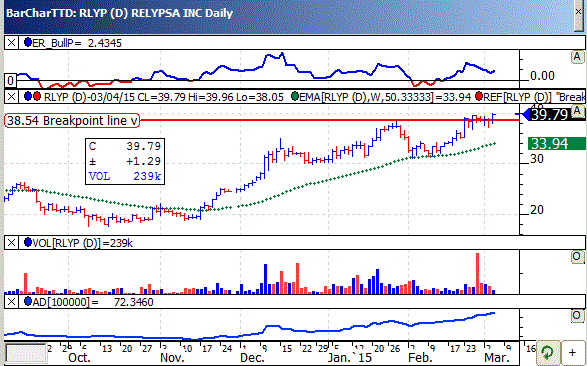Click the Mar. month label on the time axis
The height and width of the screenshot is (366, 587).
(497, 358)
